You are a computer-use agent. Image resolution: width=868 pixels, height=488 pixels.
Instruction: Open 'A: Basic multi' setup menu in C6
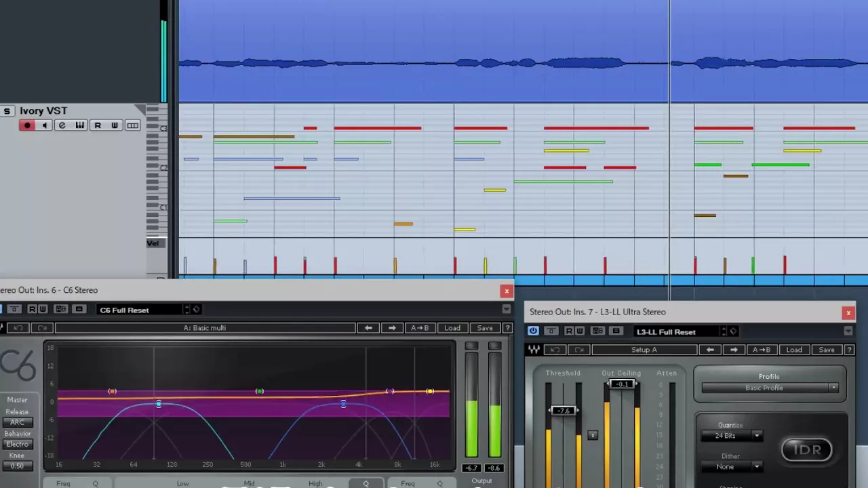pyautogui.click(x=205, y=328)
